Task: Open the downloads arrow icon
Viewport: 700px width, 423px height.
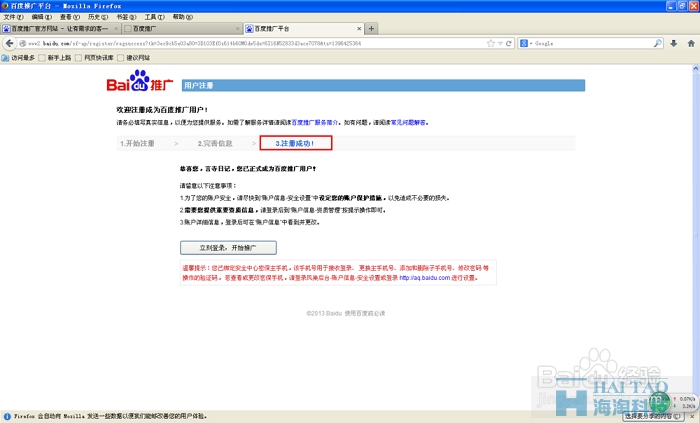Action: [x=672, y=44]
